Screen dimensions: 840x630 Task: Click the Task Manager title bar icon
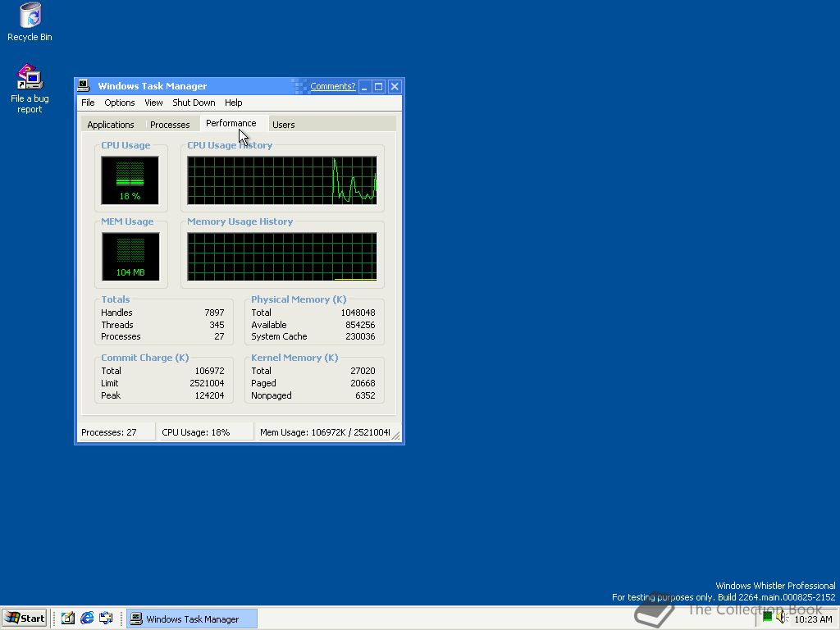(x=84, y=85)
